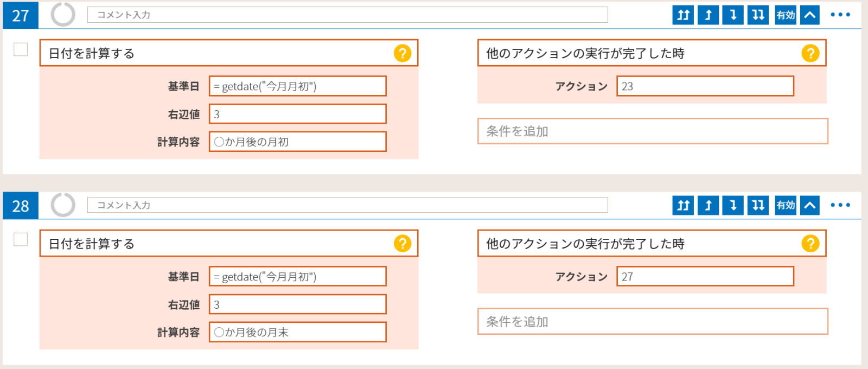Toggle the 有効 switch on action 27
The height and width of the screenshot is (369, 868).
785,15
